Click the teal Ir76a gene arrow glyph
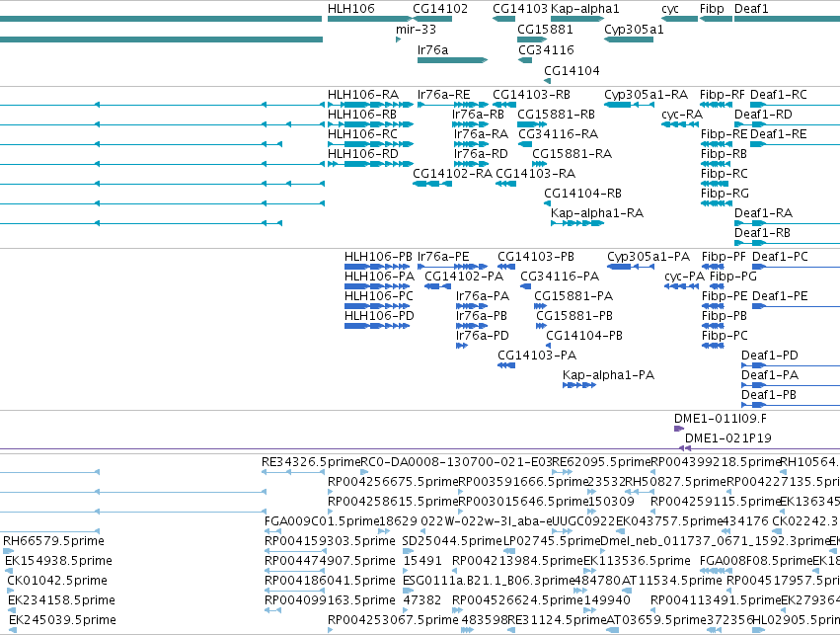 click(x=453, y=60)
